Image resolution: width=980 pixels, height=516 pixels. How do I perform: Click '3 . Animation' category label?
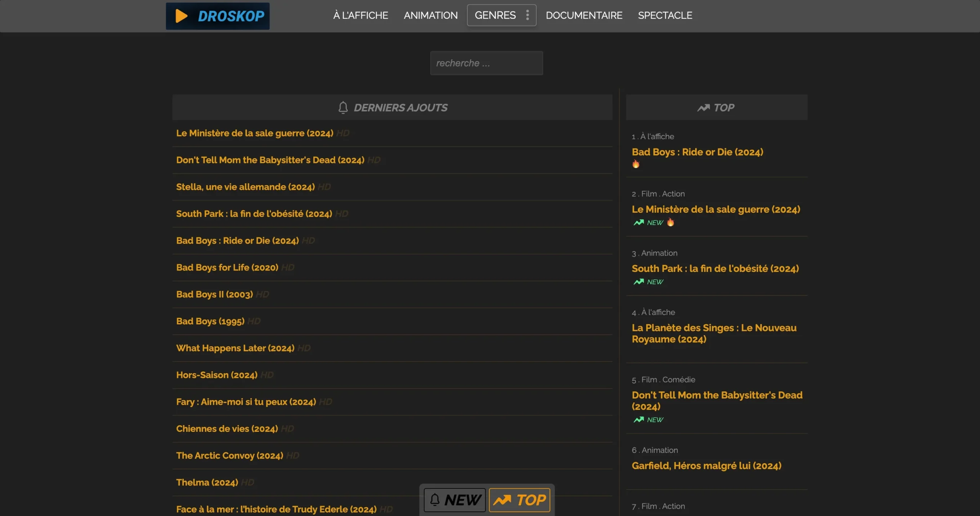click(x=655, y=253)
